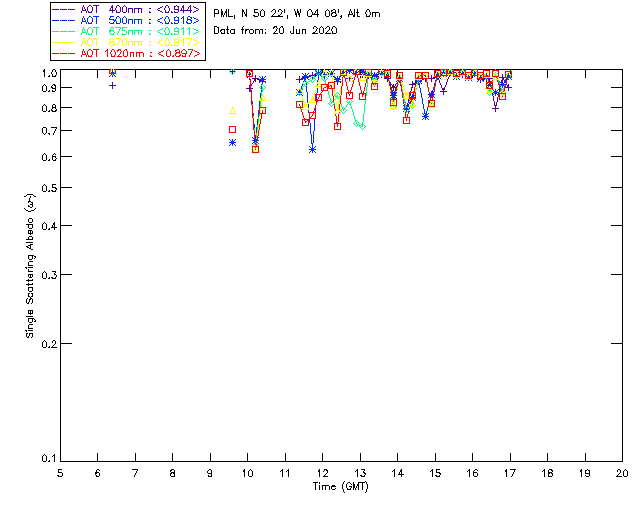Click the isolated red square marker near 9.6 hours
This screenshot has width=640, height=512.
233,129
